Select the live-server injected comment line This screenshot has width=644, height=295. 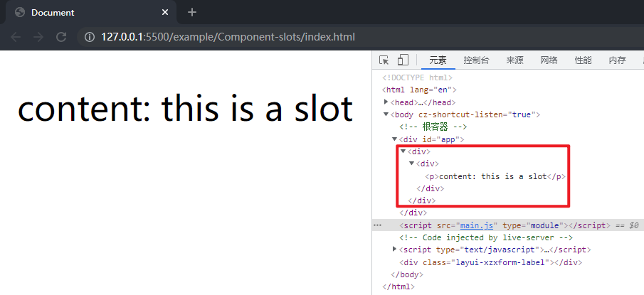click(x=486, y=237)
